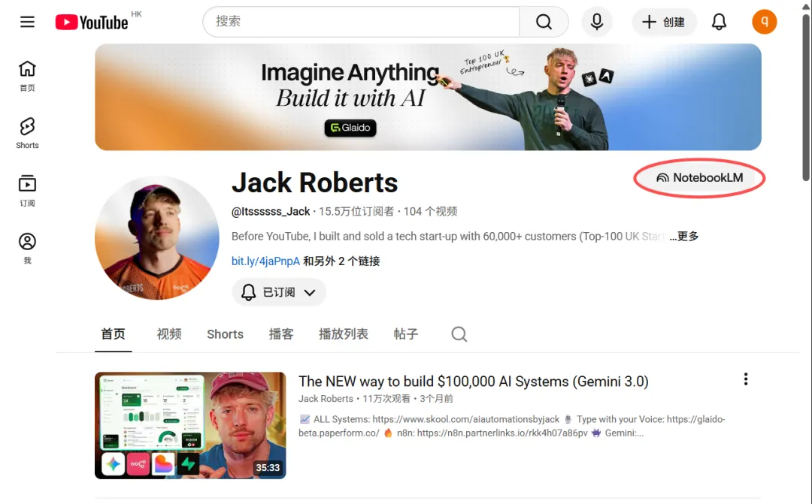
Task: Click Jack Roberts name under video title
Action: [326, 399]
